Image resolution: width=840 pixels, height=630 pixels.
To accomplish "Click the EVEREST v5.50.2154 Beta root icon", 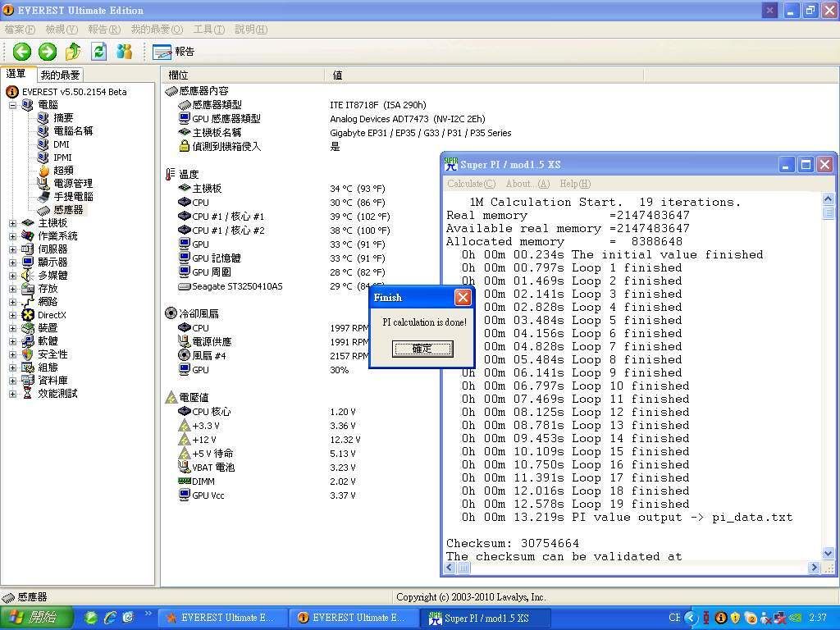I will [x=11, y=92].
